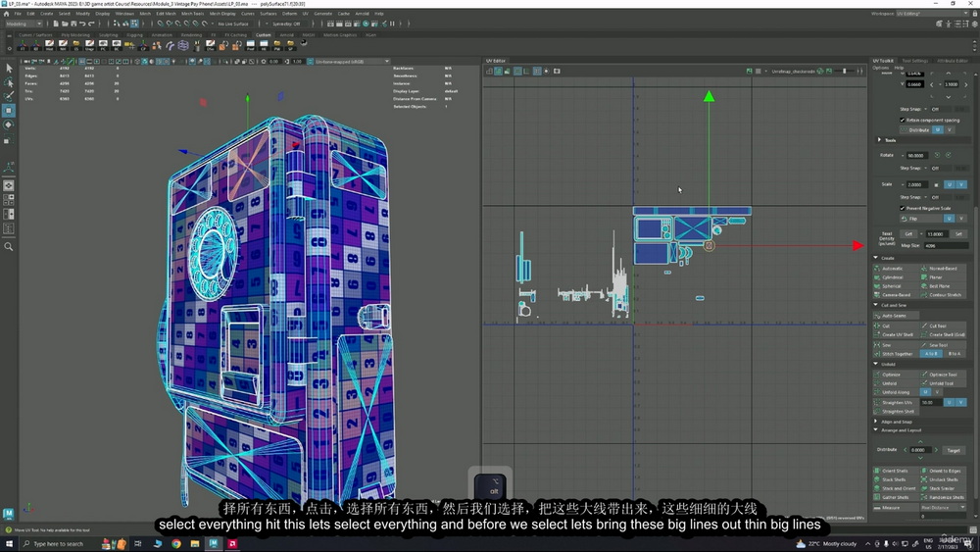Click Stack Shells icon in UV Toolkit
Screen dimensions: 980x552
click(x=877, y=479)
